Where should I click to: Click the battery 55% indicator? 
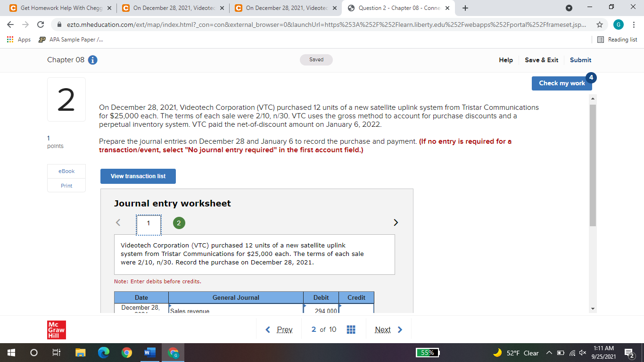click(x=428, y=353)
